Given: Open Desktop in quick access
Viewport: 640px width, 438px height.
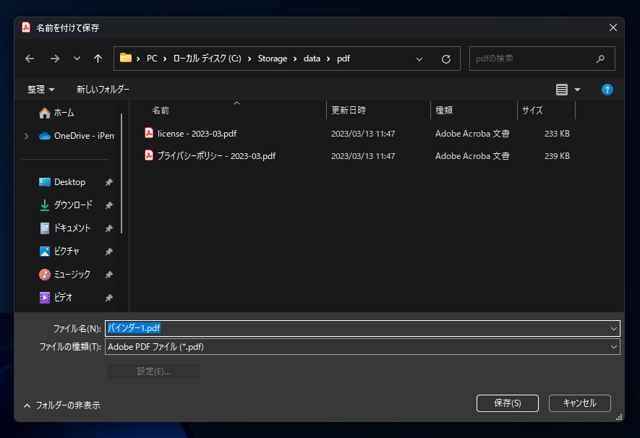Looking at the screenshot, I should (x=62, y=182).
